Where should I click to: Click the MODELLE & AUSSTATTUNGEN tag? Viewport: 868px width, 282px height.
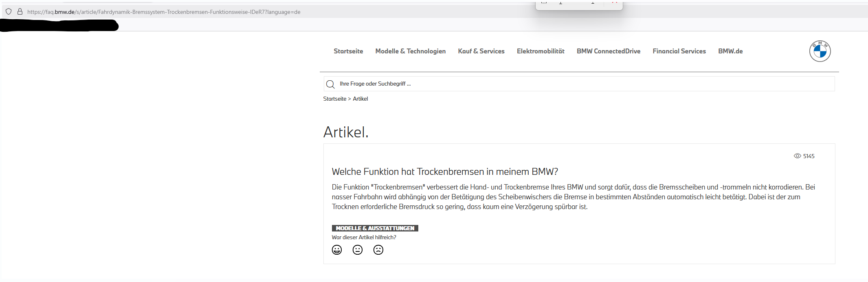[x=375, y=228]
